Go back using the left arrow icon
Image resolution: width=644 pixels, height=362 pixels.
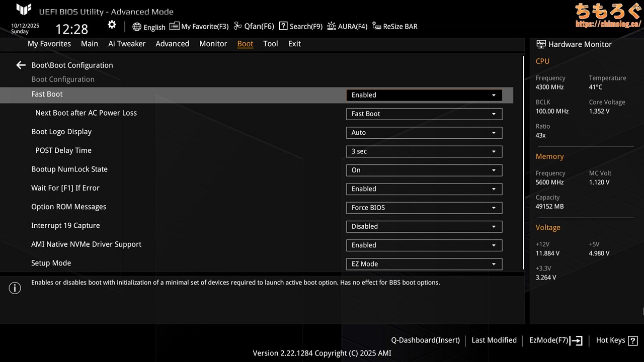21,65
